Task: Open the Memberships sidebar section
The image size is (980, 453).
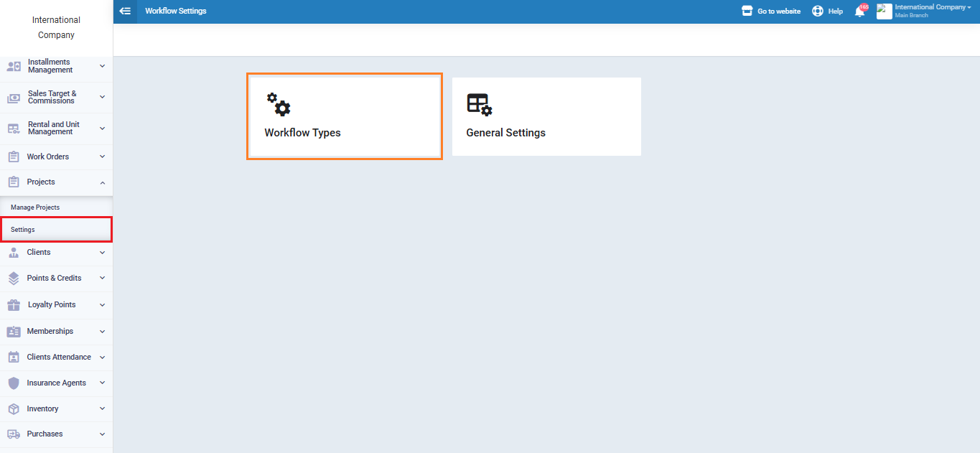Action: tap(50, 331)
